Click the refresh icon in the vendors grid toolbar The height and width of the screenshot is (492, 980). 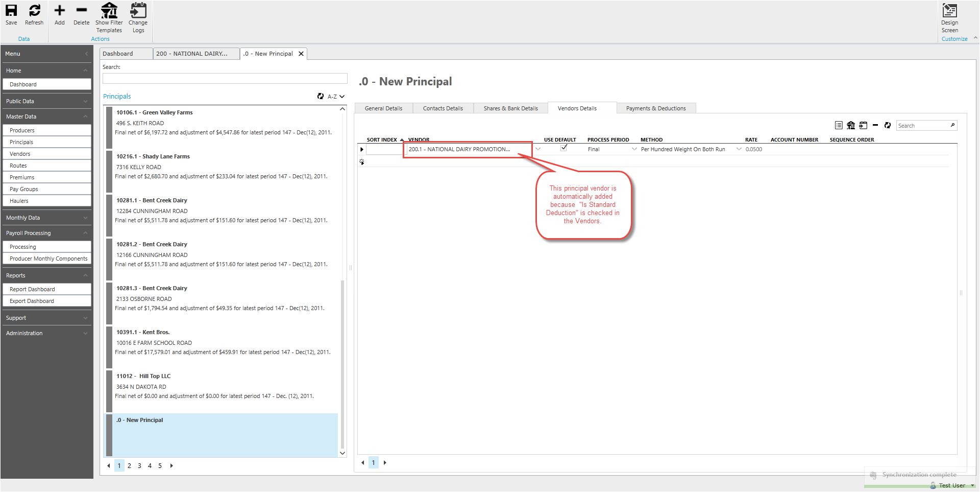pos(888,125)
